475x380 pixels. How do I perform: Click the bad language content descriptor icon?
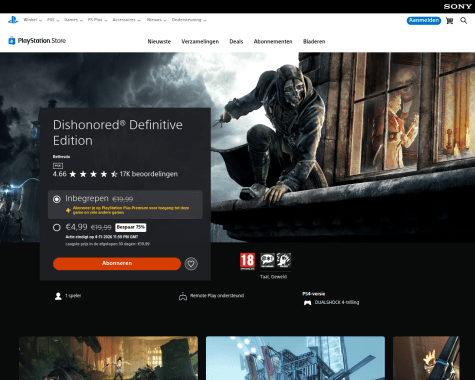click(267, 260)
